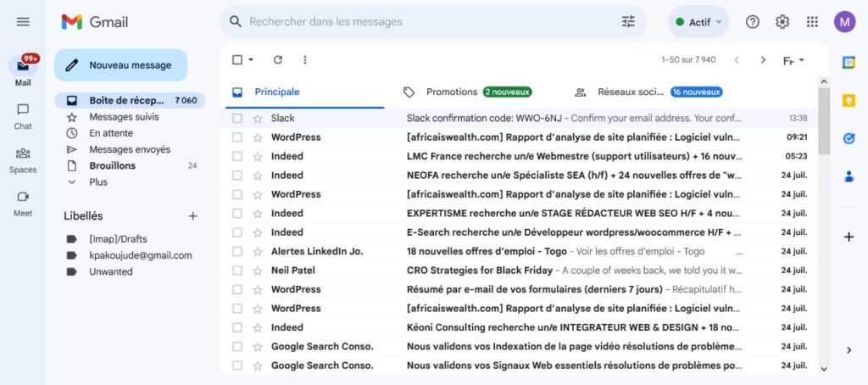The width and height of the screenshot is (868, 385).
Task: Open the 18 nouvelles offres d'emploi email
Action: 518,252
